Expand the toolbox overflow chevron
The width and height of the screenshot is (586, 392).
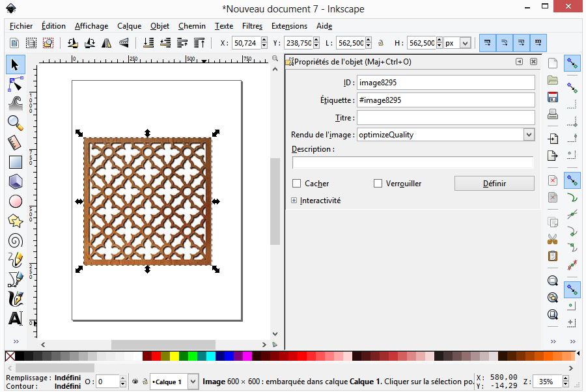pyautogui.click(x=16, y=341)
